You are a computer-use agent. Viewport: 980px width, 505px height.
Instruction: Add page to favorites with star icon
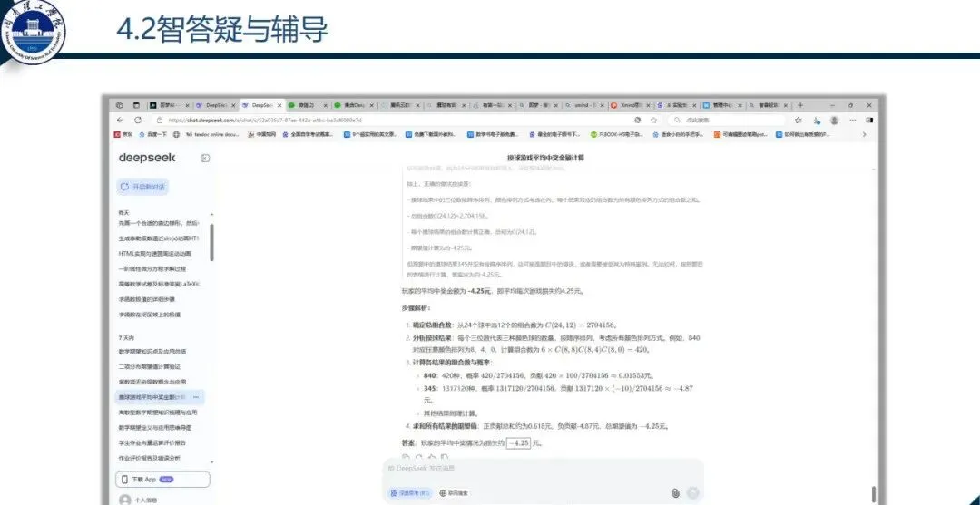(x=653, y=120)
